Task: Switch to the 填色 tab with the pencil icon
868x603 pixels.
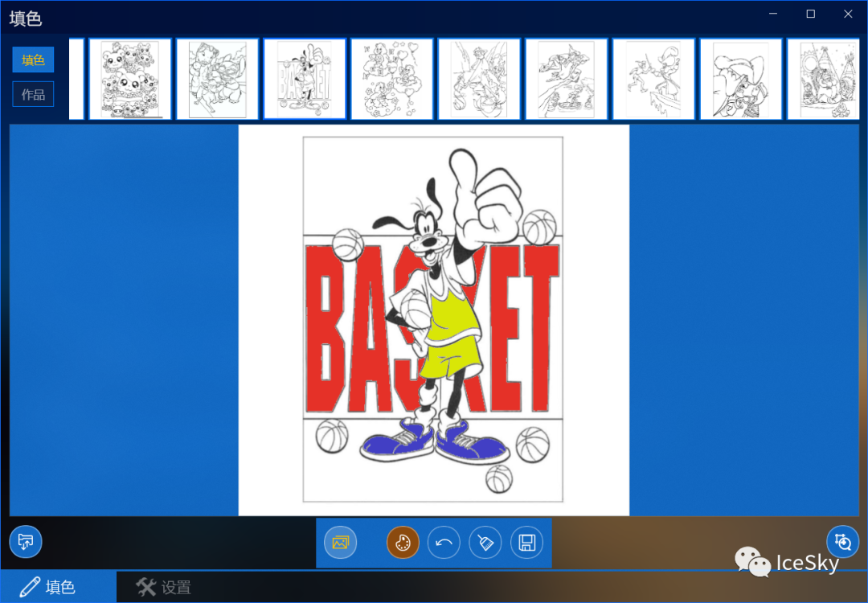Action: [x=58, y=587]
